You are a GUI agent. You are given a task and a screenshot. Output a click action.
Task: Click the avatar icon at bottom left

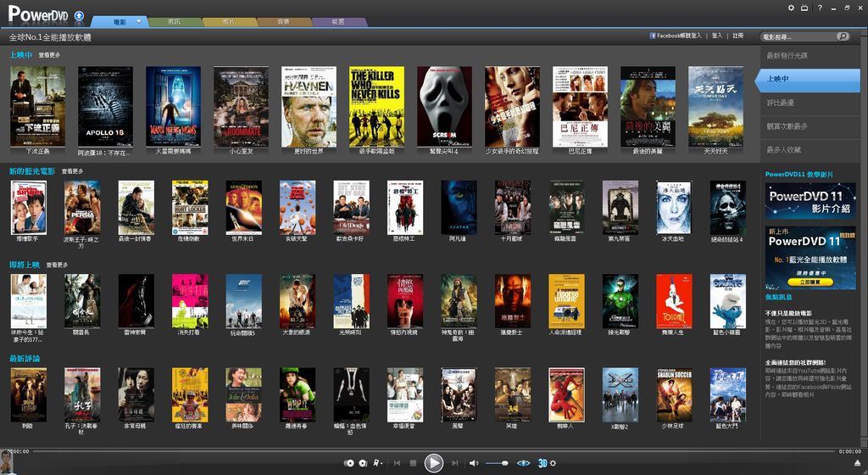(6, 461)
